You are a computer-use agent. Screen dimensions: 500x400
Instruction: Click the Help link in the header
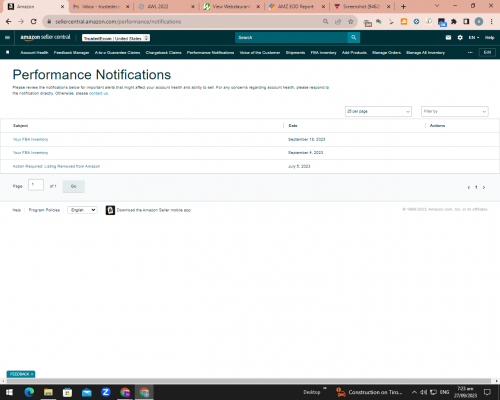(x=489, y=38)
